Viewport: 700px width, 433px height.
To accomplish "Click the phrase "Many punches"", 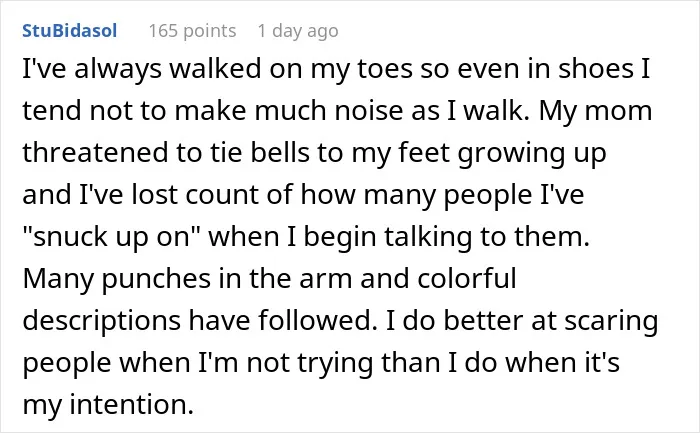I will click(117, 279).
